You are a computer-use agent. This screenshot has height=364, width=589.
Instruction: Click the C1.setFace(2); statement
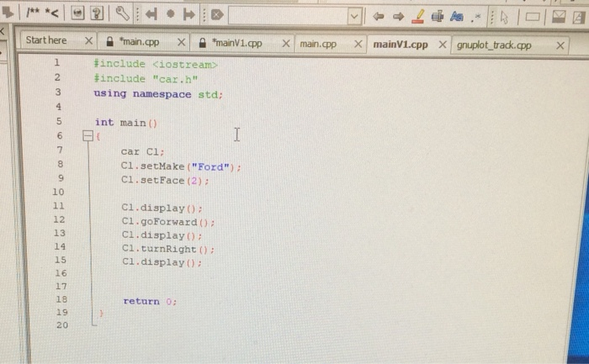click(165, 180)
